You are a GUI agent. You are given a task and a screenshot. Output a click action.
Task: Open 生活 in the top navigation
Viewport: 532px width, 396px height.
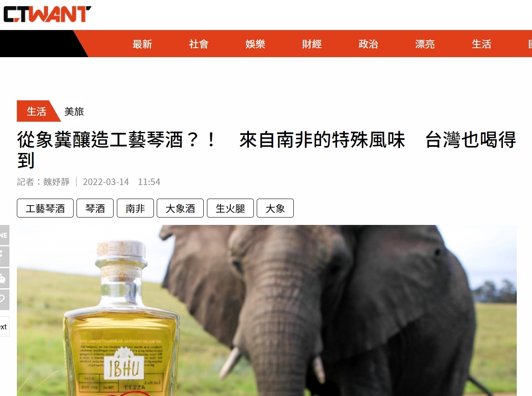[481, 44]
